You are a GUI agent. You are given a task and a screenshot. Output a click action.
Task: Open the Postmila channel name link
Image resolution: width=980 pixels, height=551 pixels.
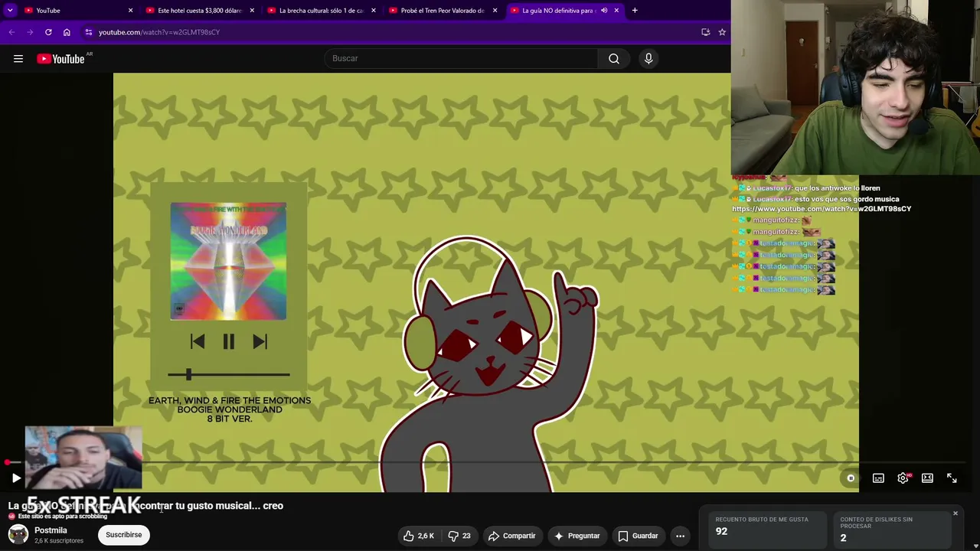coord(51,530)
